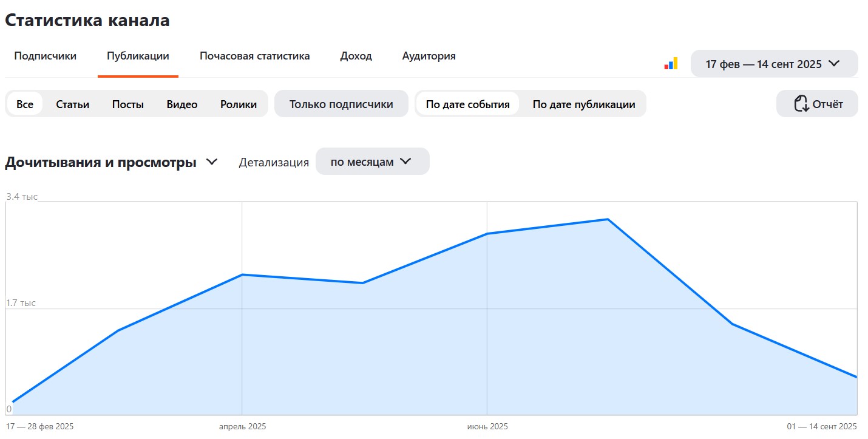Choose По дате публикации mode
Image resolution: width=868 pixels, height=439 pixels.
pos(584,104)
